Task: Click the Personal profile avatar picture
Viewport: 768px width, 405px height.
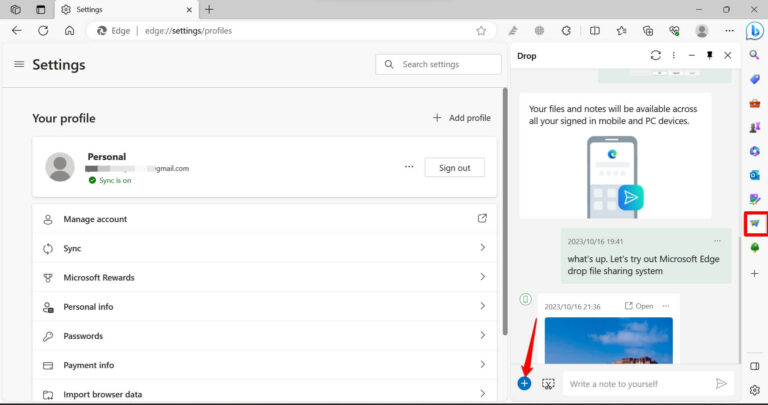Action: click(60, 167)
